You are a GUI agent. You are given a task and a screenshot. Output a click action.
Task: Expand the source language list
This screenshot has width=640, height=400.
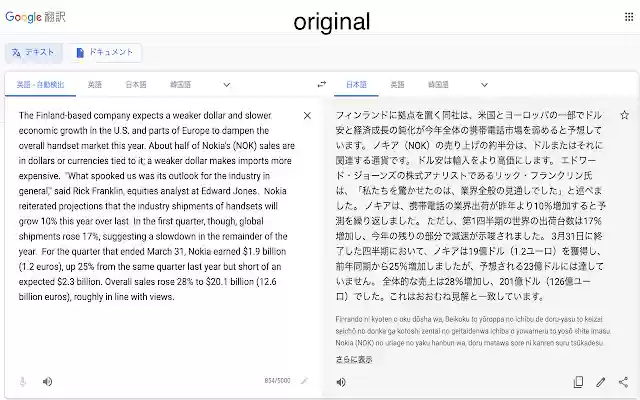[227, 85]
